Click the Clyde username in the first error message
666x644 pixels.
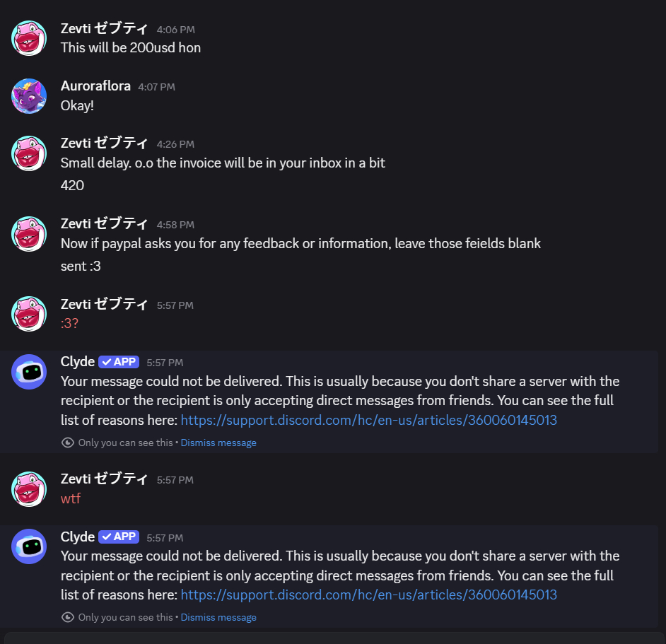[x=78, y=362]
